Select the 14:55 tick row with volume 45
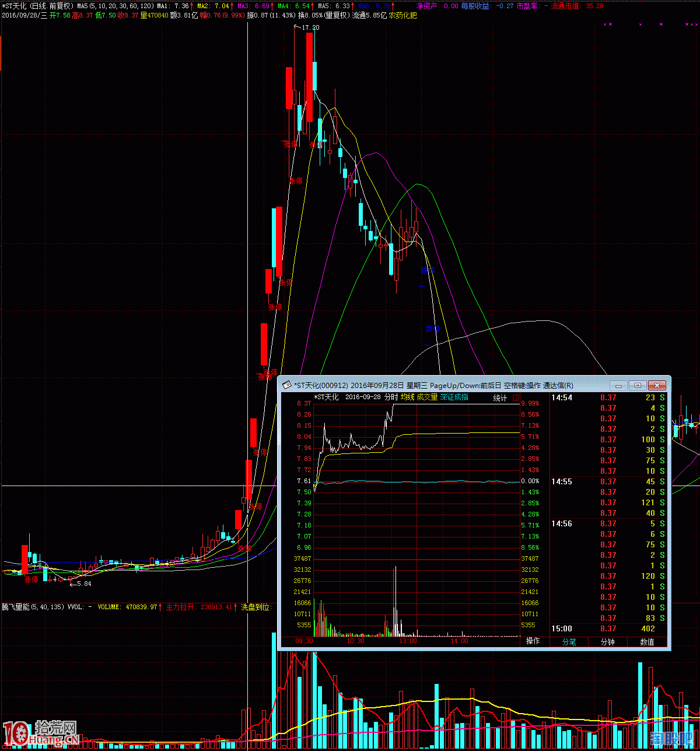 (608, 481)
